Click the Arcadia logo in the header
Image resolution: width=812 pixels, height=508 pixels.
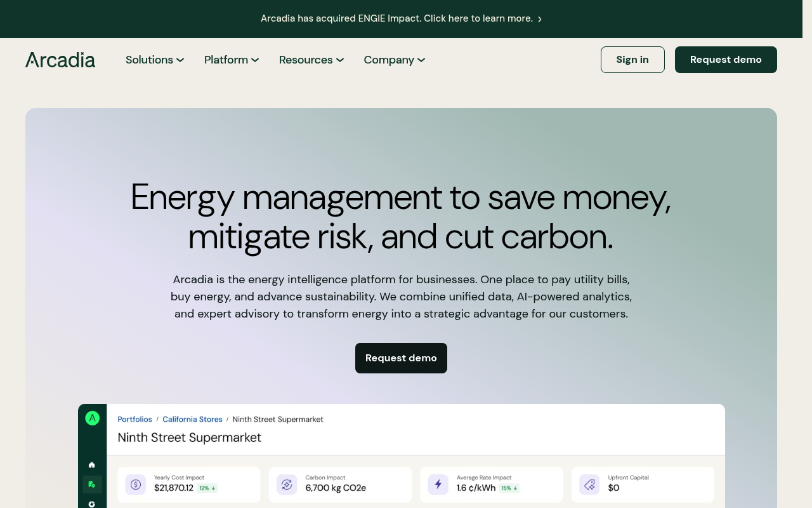(60, 60)
